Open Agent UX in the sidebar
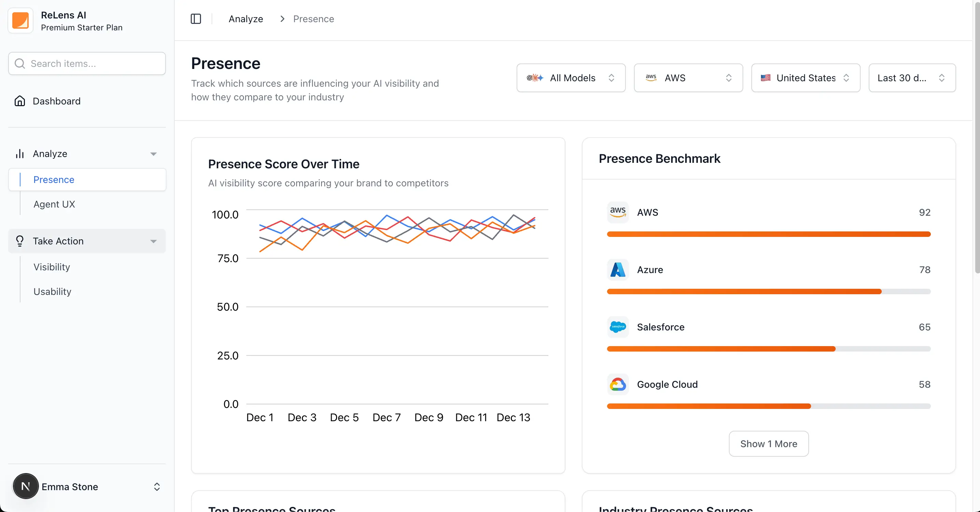 (x=54, y=204)
